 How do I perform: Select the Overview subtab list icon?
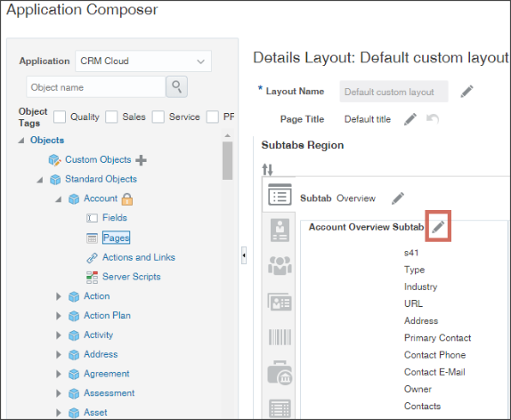(280, 195)
